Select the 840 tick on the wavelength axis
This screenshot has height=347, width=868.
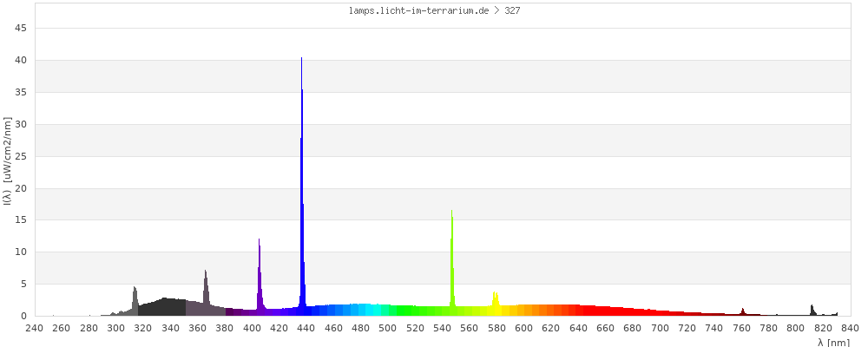click(x=851, y=328)
